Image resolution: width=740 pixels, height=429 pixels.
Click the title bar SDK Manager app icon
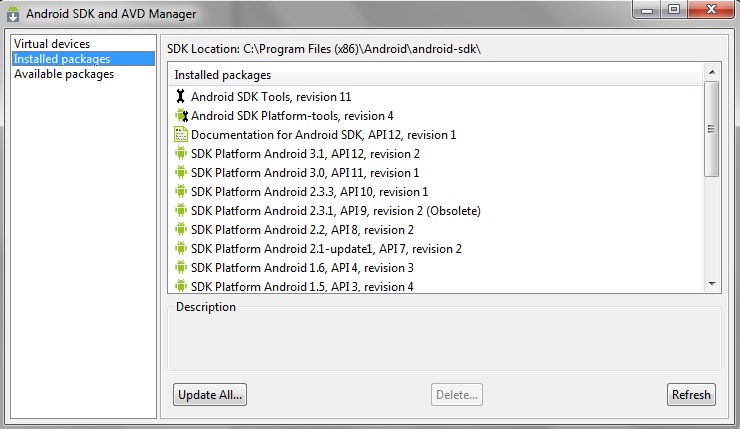tap(13, 14)
